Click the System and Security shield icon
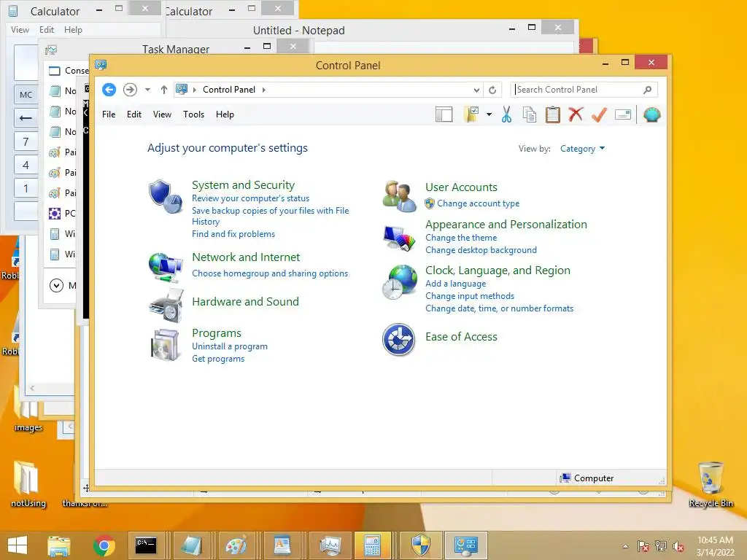 click(x=165, y=197)
